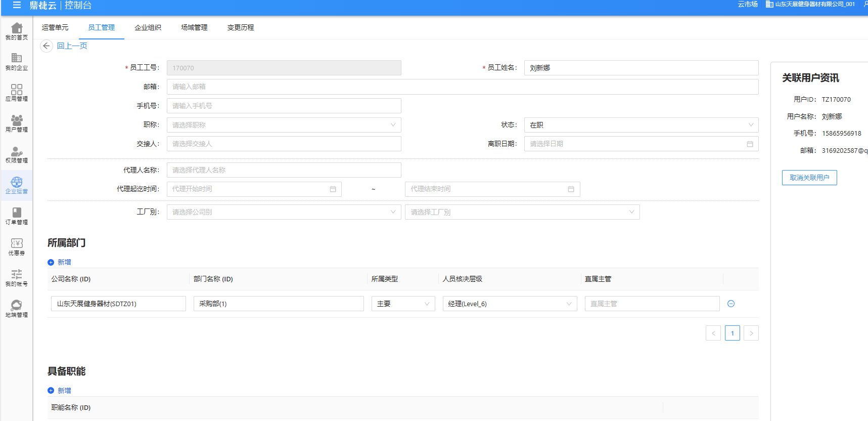868x421 pixels.
Task: Click the 手机号 input field
Action: click(284, 106)
